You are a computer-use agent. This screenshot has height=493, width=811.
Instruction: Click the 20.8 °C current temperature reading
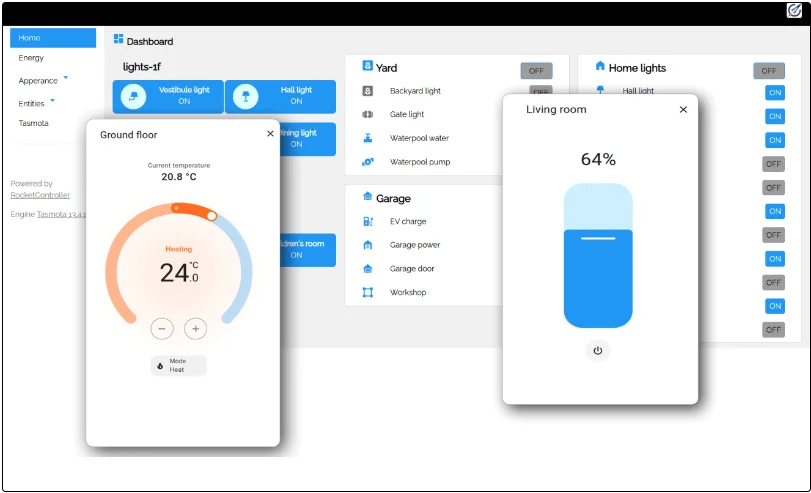point(179,177)
